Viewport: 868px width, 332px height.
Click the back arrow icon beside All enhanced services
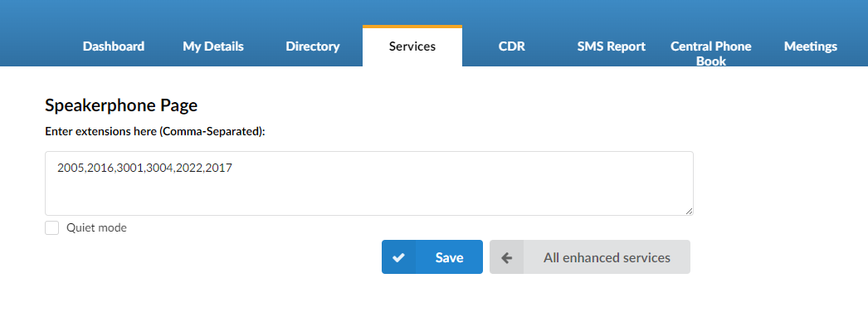tap(506, 257)
